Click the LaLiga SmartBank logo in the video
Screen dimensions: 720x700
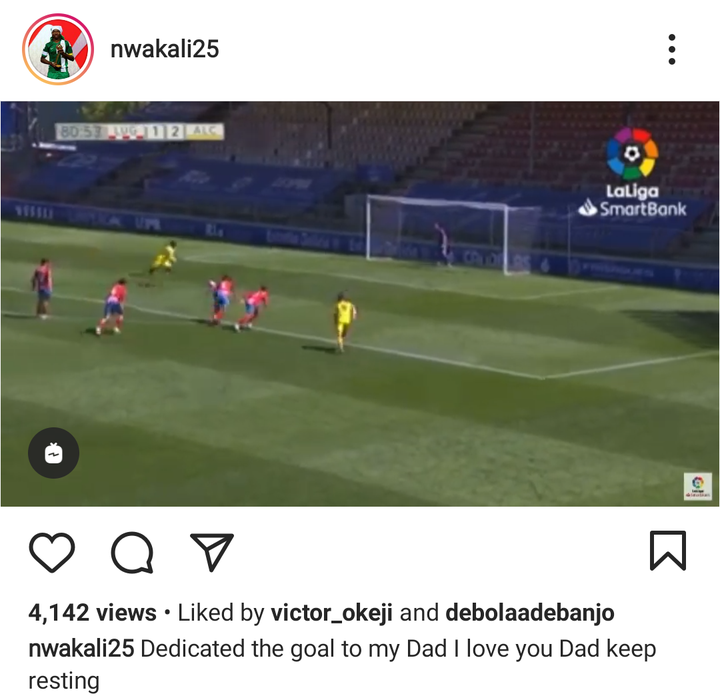pos(632,172)
